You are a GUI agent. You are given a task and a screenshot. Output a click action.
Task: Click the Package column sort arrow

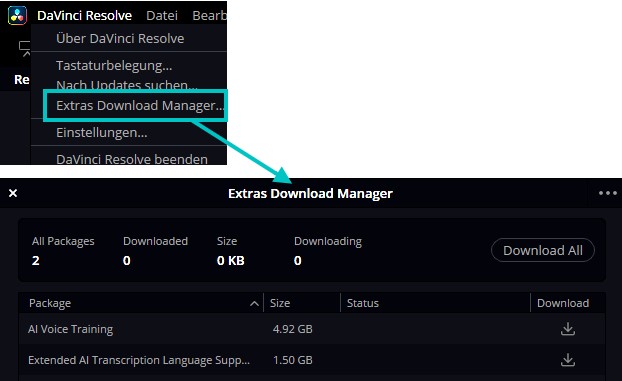click(x=254, y=304)
